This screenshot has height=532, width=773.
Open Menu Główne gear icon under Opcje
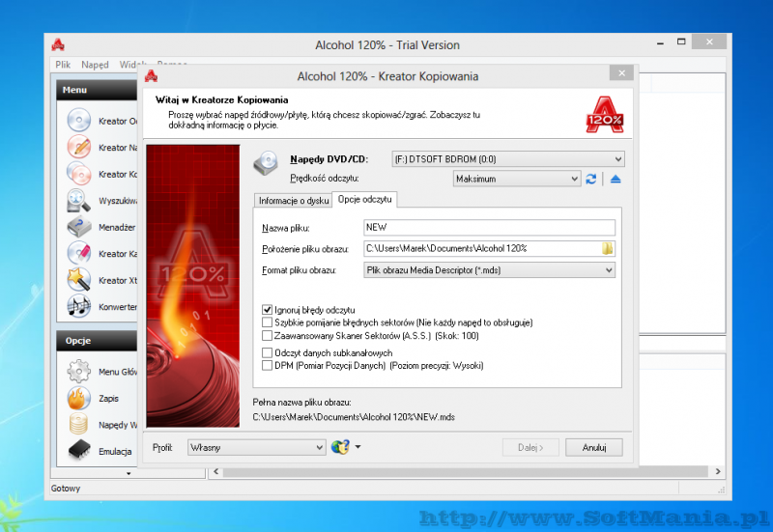79,372
